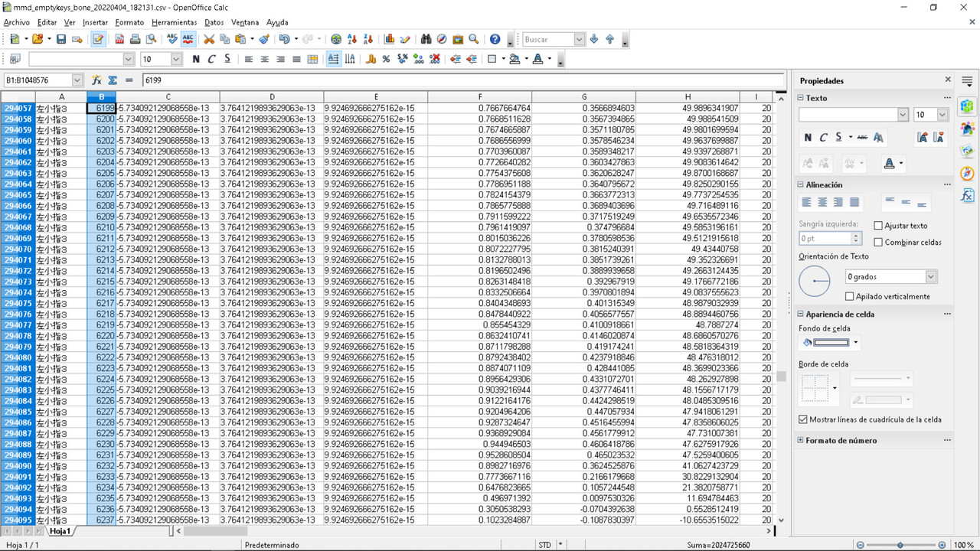980x551 pixels.
Task: Close the Propiedades sidebar panel
Action: coord(948,80)
